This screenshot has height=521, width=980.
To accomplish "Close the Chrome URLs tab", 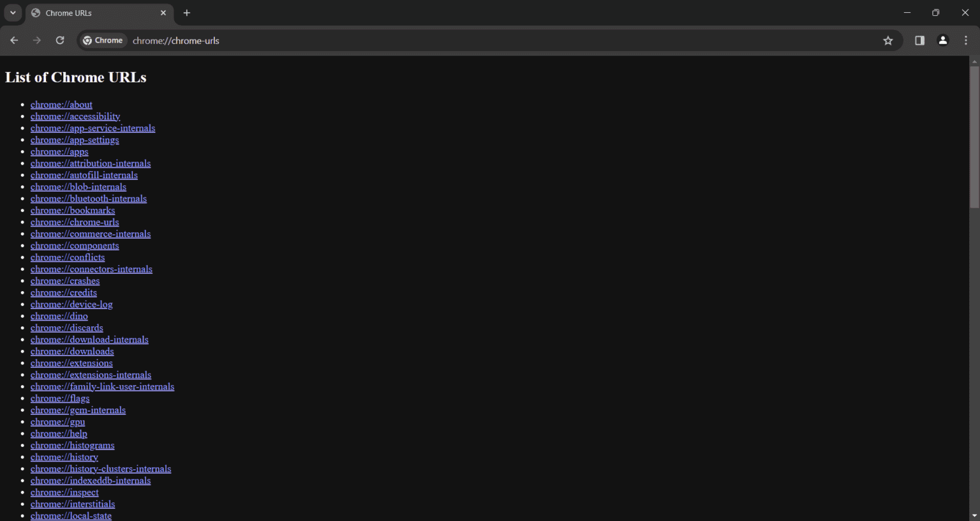I will click(163, 13).
